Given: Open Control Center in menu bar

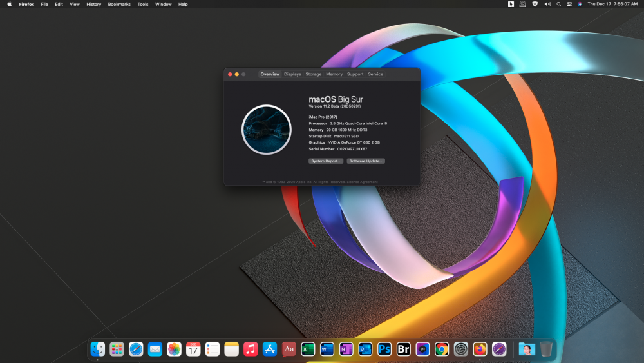Looking at the screenshot, I should (569, 4).
